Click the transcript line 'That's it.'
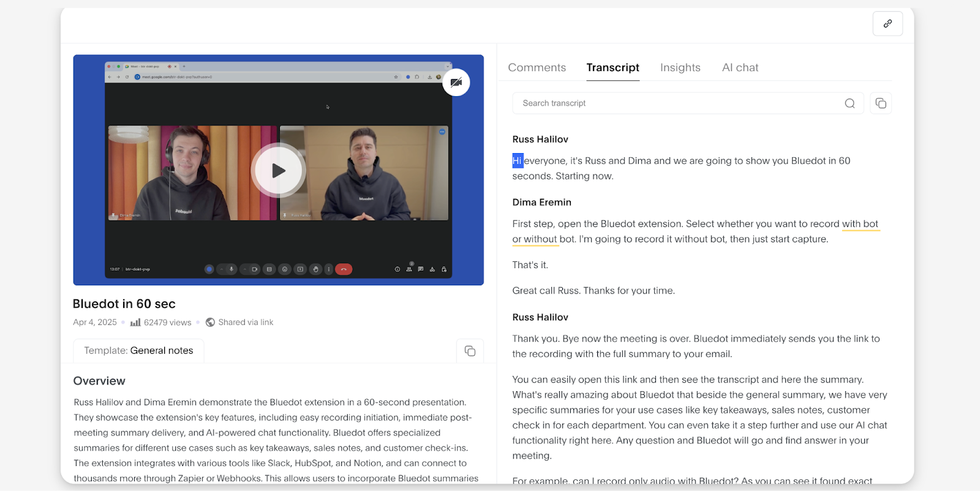The width and height of the screenshot is (980, 491). [530, 265]
